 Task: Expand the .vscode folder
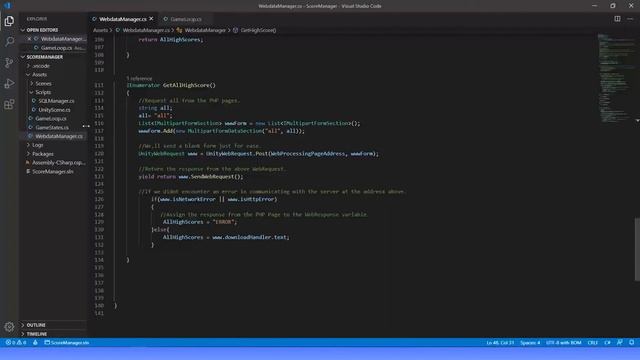click(28, 66)
